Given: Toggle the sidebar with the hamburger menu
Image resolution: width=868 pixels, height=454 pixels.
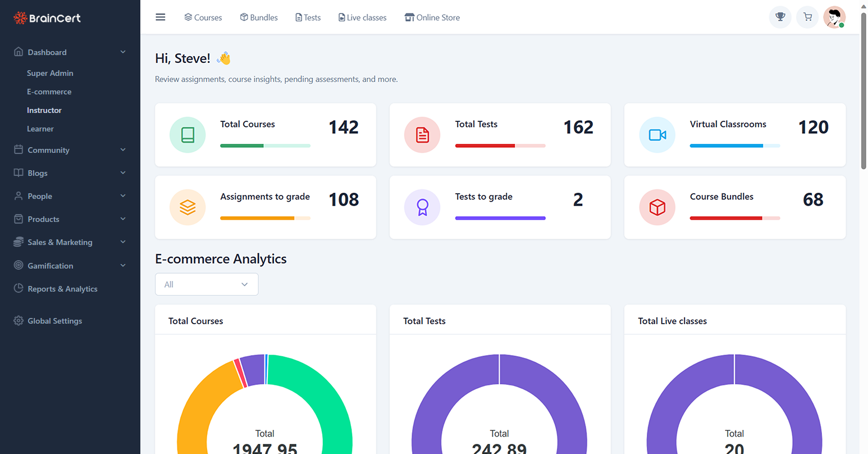Looking at the screenshot, I should click(161, 17).
